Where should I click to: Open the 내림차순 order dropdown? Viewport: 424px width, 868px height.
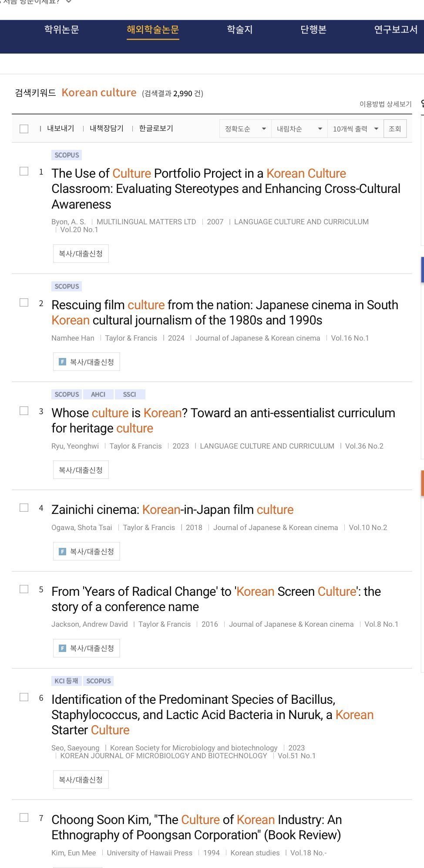pyautogui.click(x=299, y=129)
